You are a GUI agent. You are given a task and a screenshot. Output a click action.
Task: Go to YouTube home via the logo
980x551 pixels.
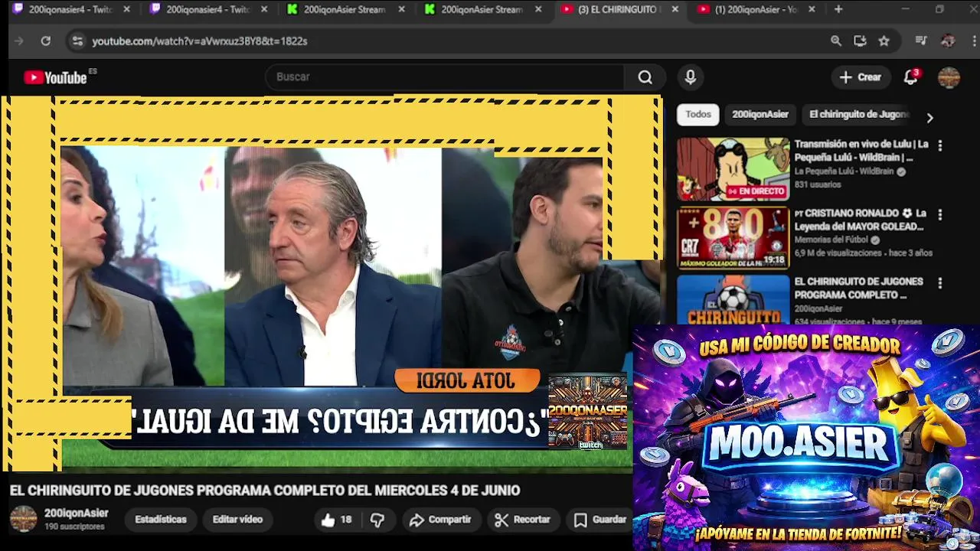click(x=55, y=77)
